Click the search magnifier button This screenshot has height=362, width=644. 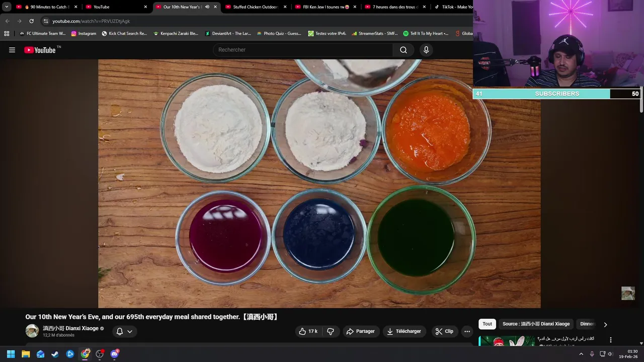coord(404,50)
